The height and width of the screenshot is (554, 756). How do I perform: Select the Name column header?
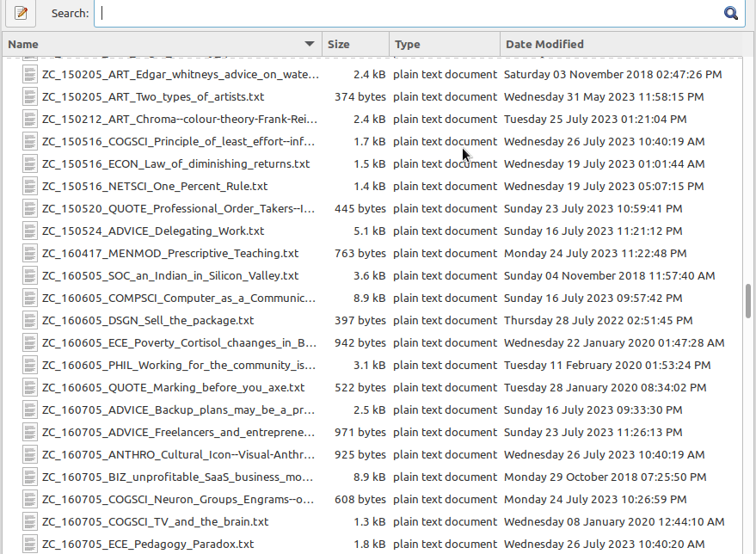[162, 45]
